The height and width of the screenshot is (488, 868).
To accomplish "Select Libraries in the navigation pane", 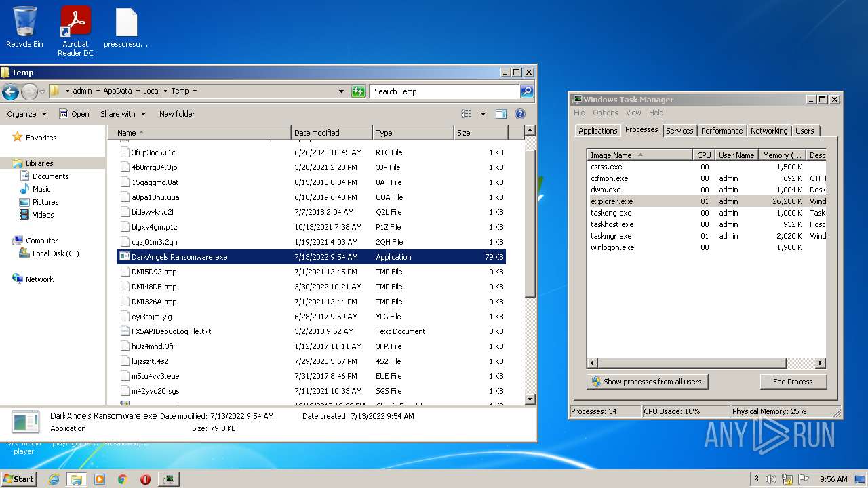I will pos(39,163).
